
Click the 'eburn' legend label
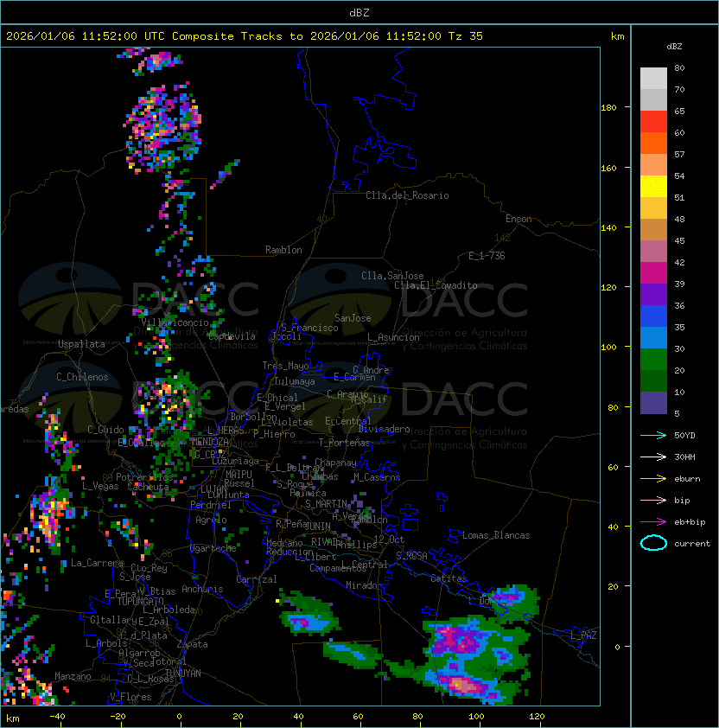tap(687, 479)
